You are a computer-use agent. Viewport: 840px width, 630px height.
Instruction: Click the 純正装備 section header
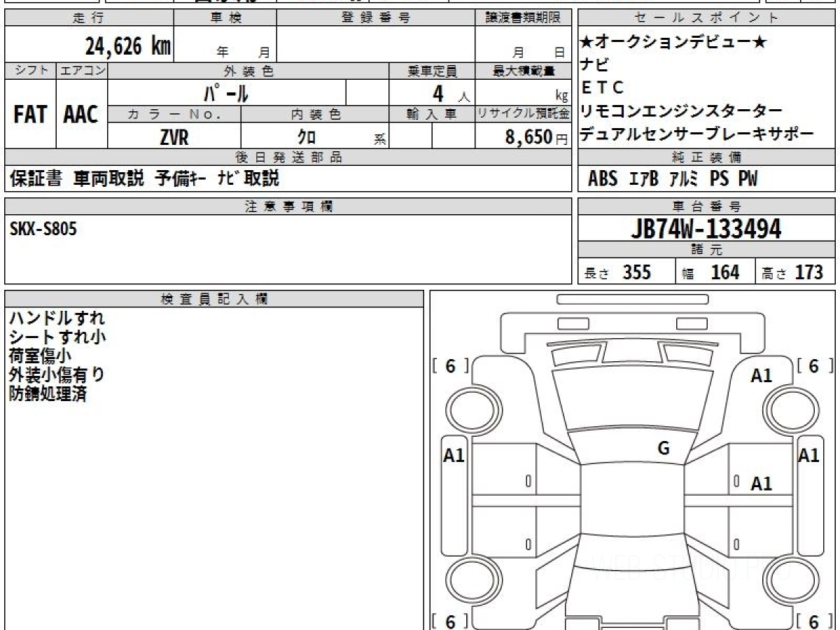(707, 157)
